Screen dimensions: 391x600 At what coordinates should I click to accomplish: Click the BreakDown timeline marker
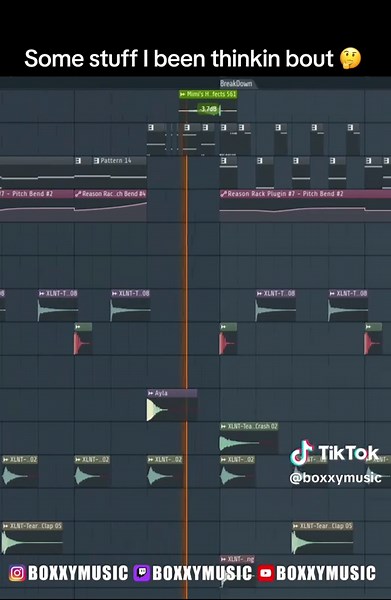click(236, 83)
